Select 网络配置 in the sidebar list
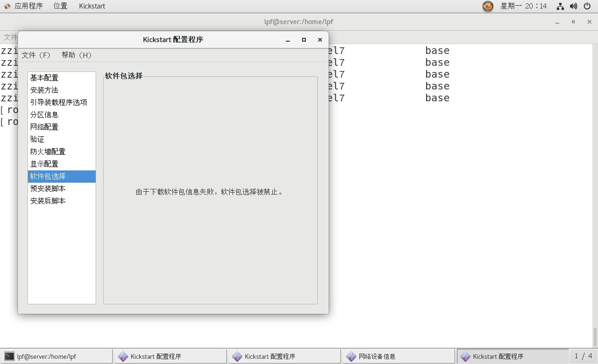 click(62, 127)
